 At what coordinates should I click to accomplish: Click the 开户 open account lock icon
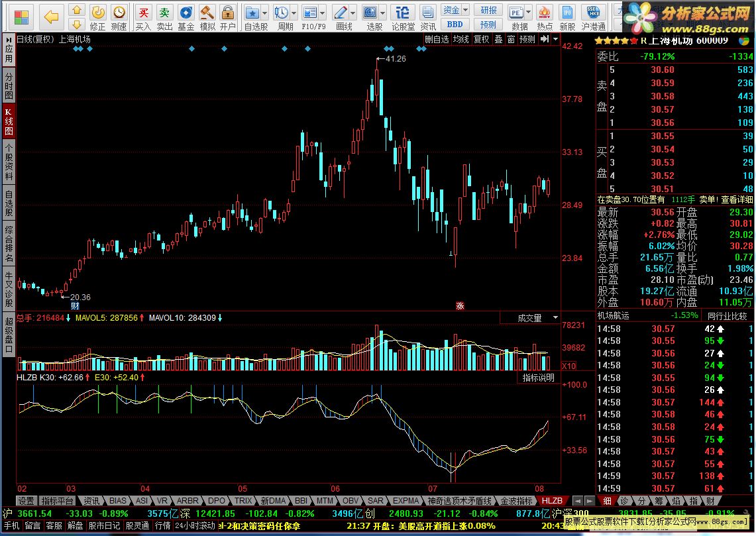point(227,17)
